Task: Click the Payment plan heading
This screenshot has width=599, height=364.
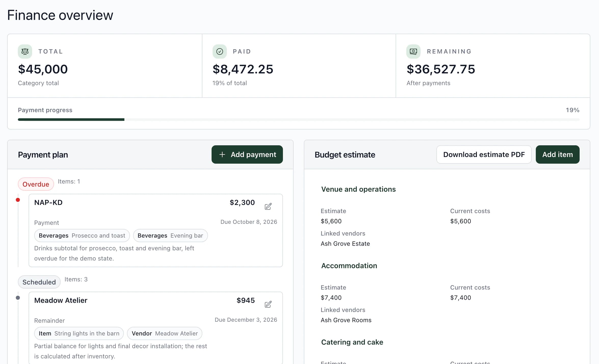Action: pos(43,155)
